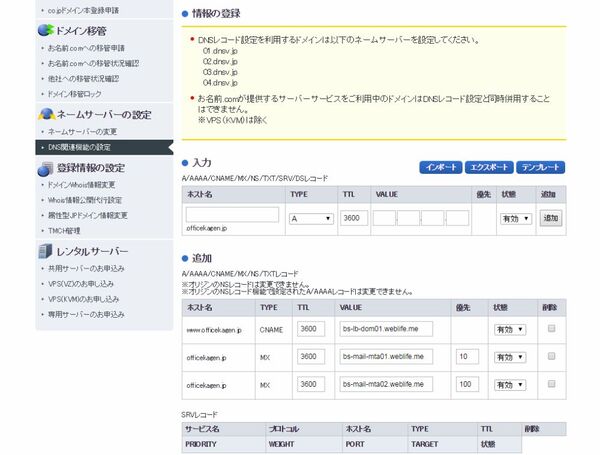Open status dropdown for priority 10 MX record
The height and width of the screenshot is (455, 600).
click(x=510, y=357)
